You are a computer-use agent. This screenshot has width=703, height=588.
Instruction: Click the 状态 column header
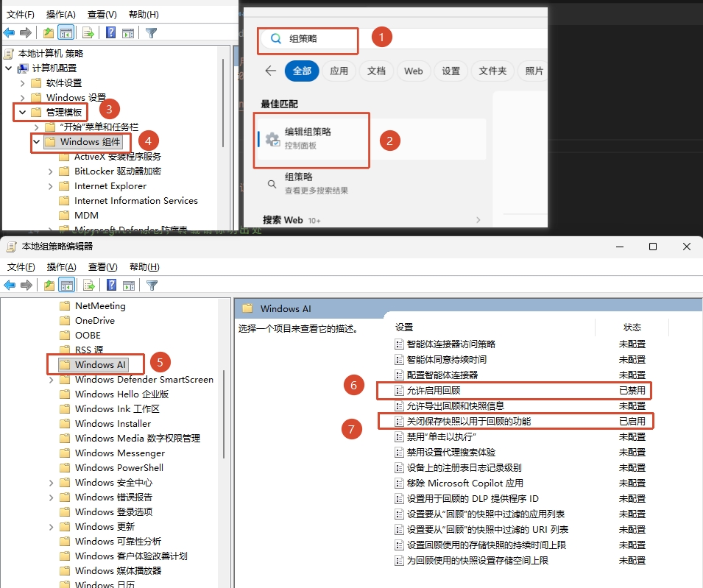pyautogui.click(x=632, y=327)
